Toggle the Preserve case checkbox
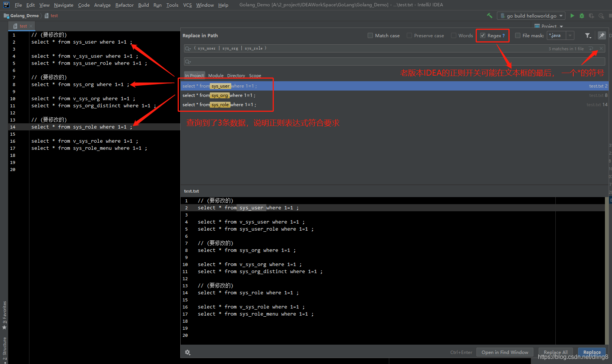This screenshot has width=612, height=364. pos(409,35)
